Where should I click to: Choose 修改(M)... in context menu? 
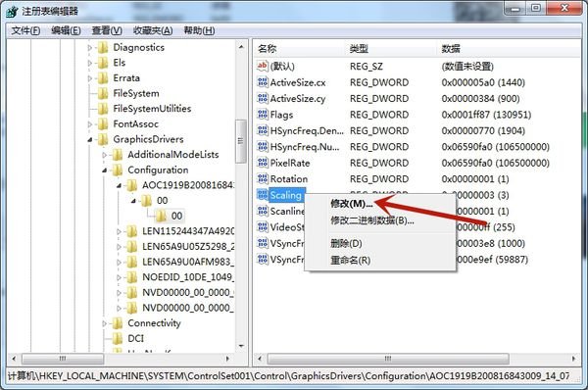[352, 204]
